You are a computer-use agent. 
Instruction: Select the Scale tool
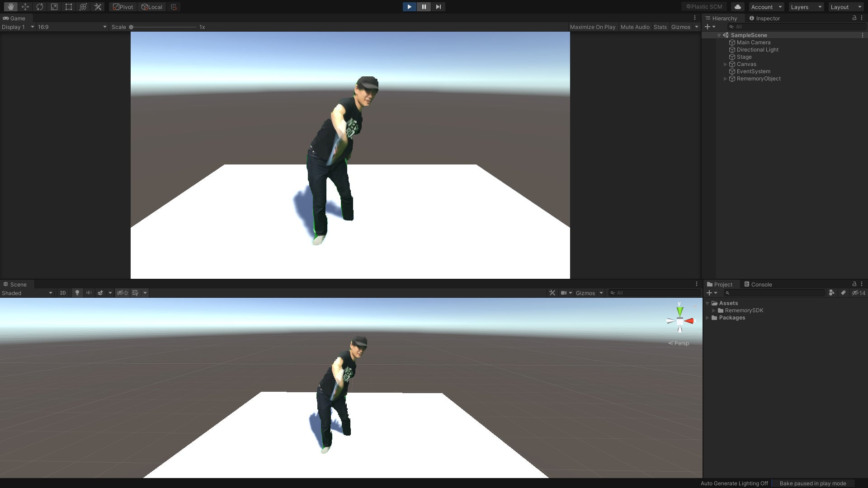[54, 7]
